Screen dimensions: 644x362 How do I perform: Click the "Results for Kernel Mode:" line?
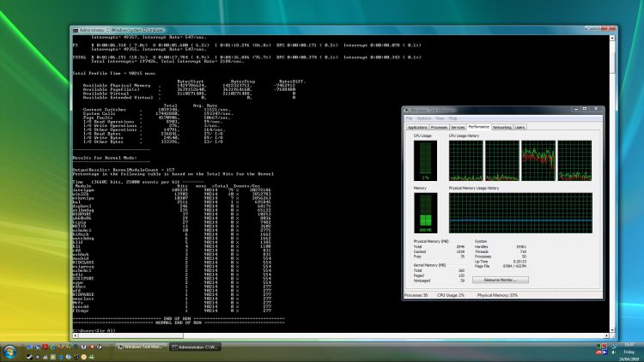point(105,158)
